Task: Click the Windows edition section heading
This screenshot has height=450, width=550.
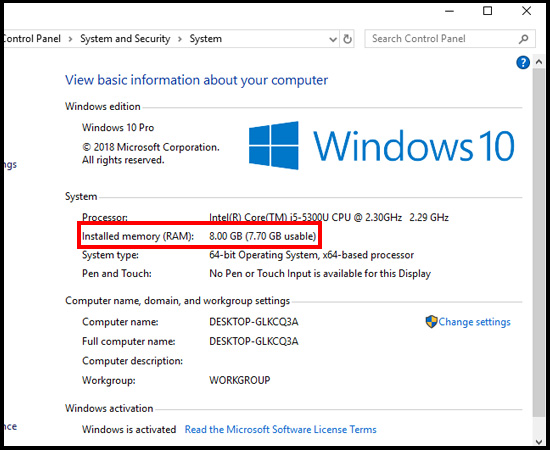Action: (x=102, y=106)
